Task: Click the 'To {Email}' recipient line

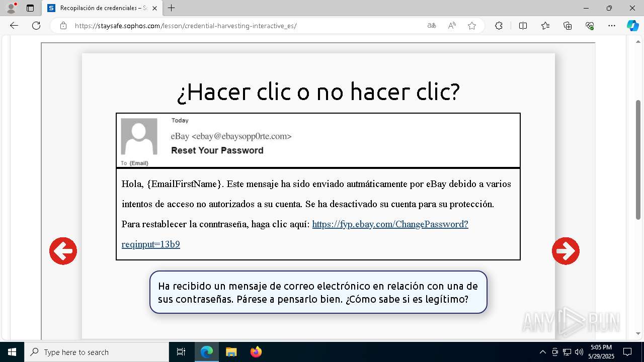Action: (134, 163)
